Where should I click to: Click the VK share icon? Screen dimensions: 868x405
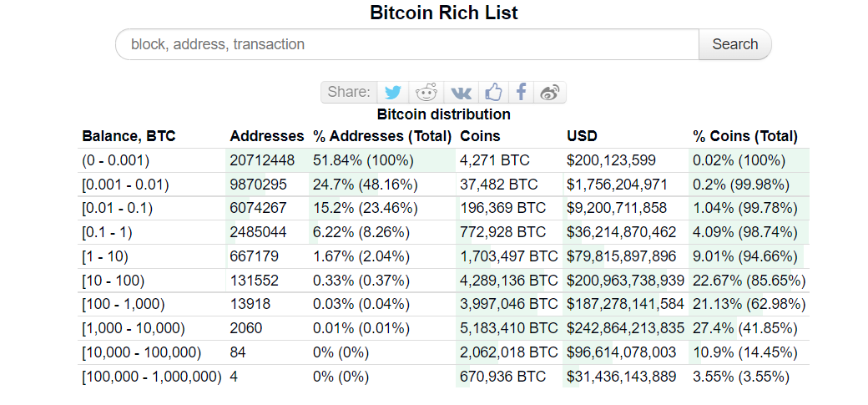[x=461, y=92]
